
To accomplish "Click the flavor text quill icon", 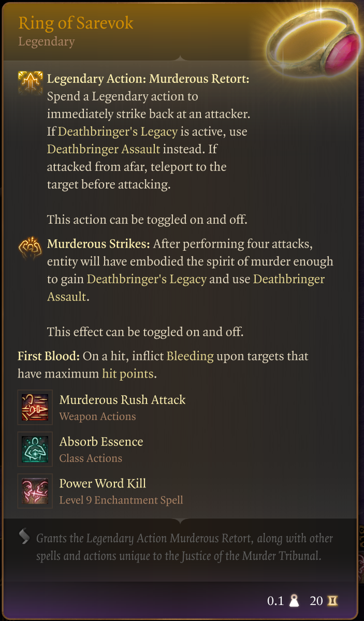I will (24, 537).
